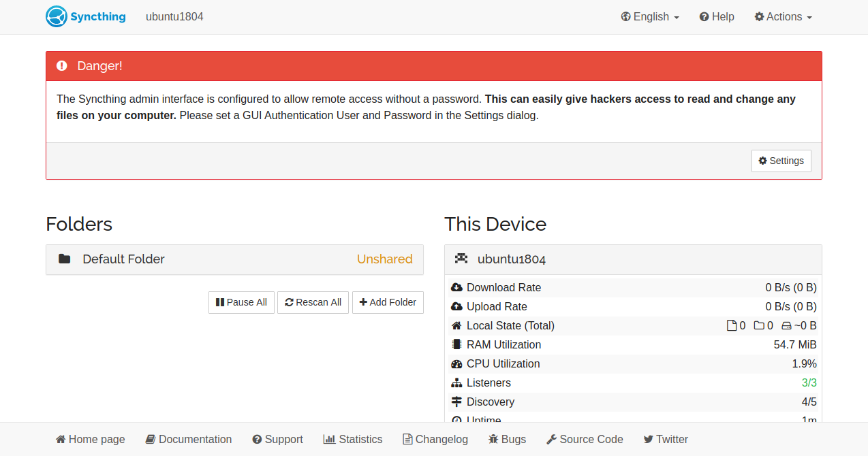
Task: Open the Home page footer link
Action: tap(91, 440)
